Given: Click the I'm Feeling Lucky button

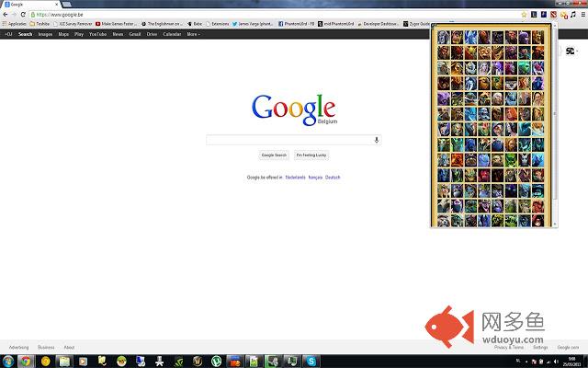Looking at the screenshot, I should (x=311, y=155).
